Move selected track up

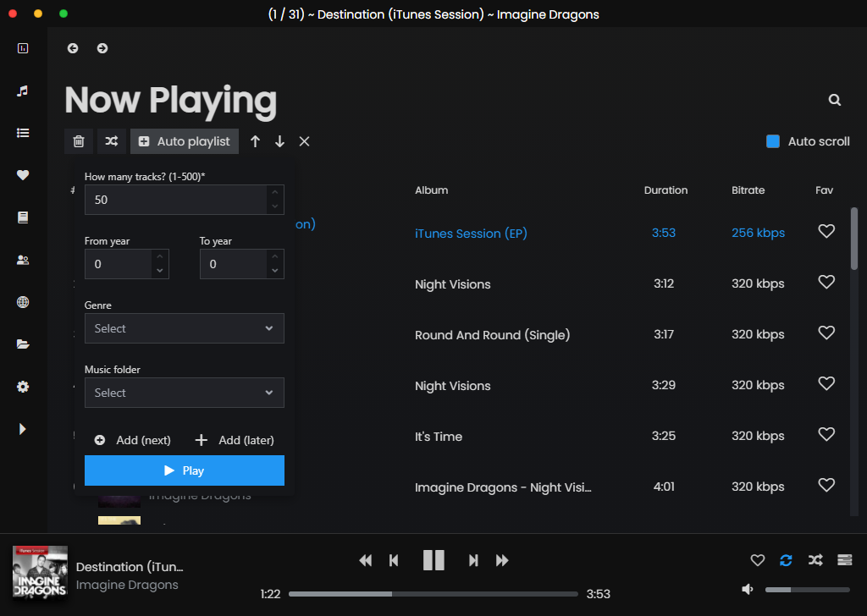coord(255,141)
